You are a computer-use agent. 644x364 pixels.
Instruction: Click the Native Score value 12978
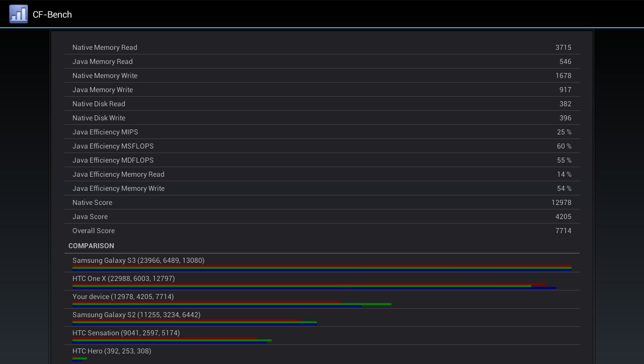click(561, 202)
